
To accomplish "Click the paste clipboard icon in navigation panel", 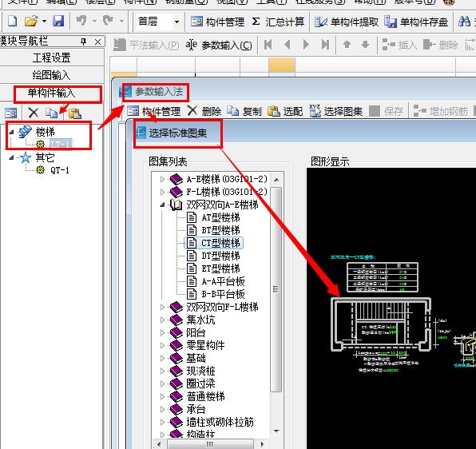I will tap(75, 113).
